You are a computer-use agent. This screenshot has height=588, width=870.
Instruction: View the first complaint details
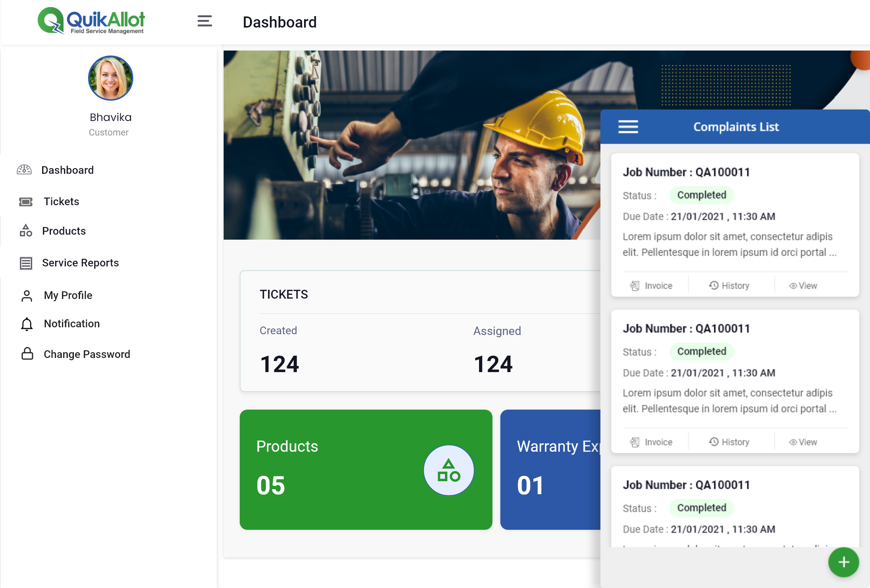(x=803, y=286)
